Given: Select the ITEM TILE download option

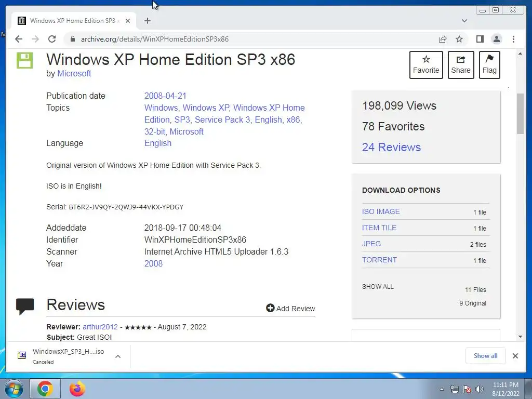Looking at the screenshot, I should pyautogui.click(x=379, y=228).
